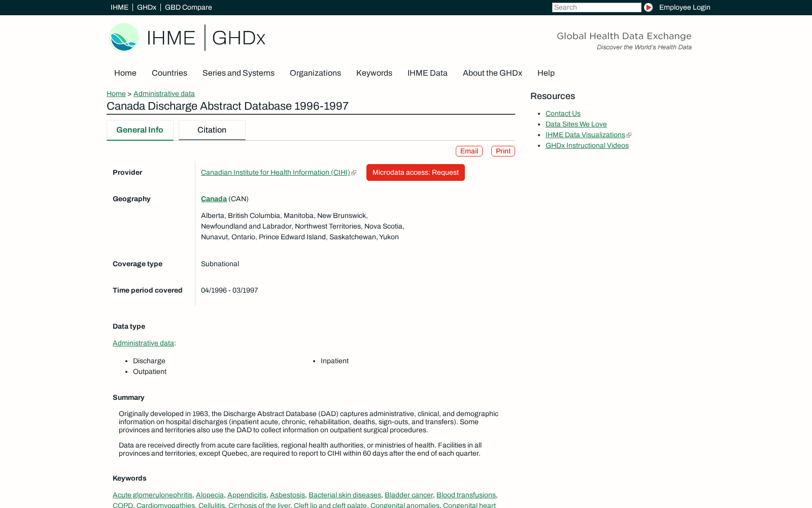The width and height of the screenshot is (812, 508).
Task: Click the external link icon next to CIHI
Action: coord(354,173)
